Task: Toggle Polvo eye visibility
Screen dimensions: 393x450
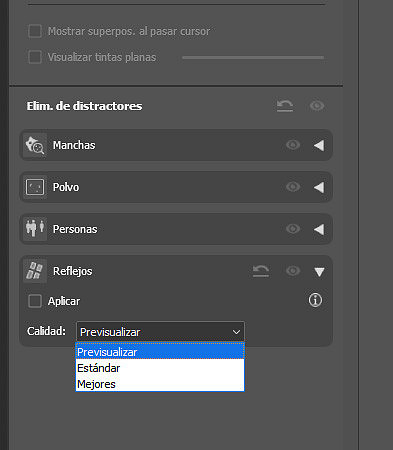Action: point(293,187)
